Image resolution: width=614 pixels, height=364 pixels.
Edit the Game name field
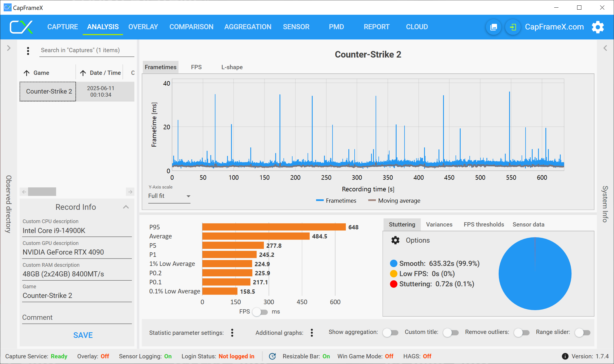click(x=77, y=296)
